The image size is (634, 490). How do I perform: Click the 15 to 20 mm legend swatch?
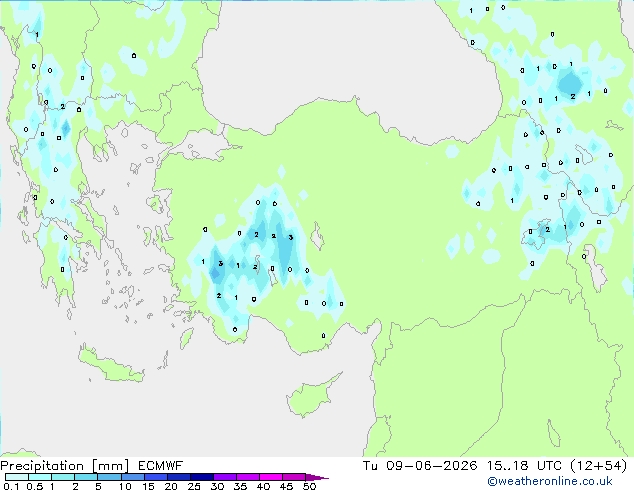pyautogui.click(x=155, y=477)
